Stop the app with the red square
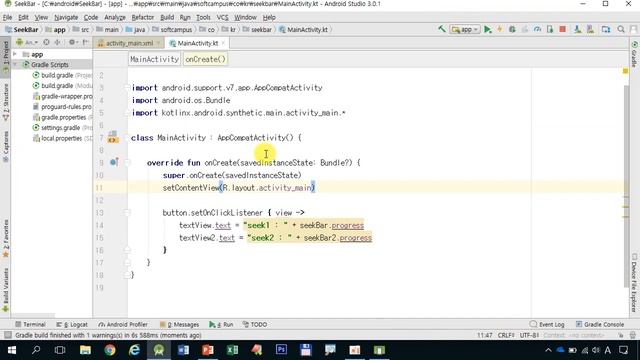 [x=562, y=29]
